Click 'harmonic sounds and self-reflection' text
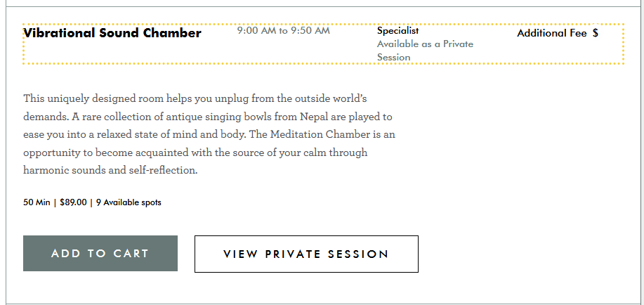644x305 pixels. click(111, 171)
